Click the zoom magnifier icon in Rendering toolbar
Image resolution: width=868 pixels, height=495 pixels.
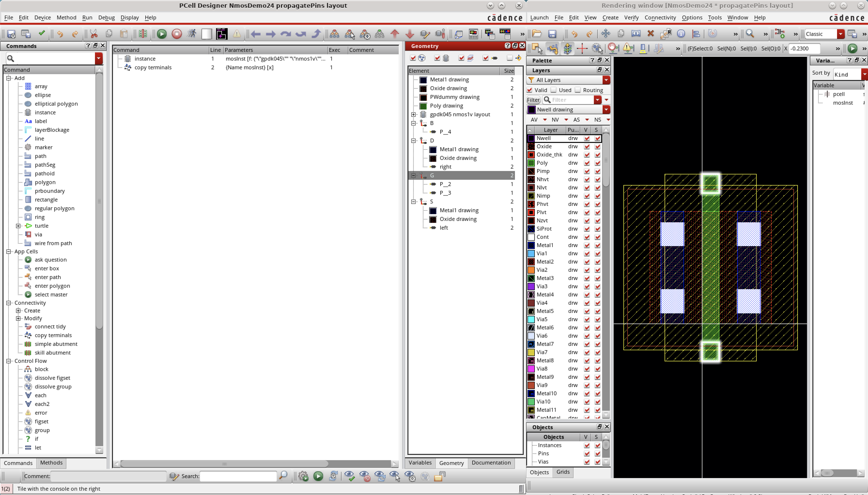pos(750,34)
